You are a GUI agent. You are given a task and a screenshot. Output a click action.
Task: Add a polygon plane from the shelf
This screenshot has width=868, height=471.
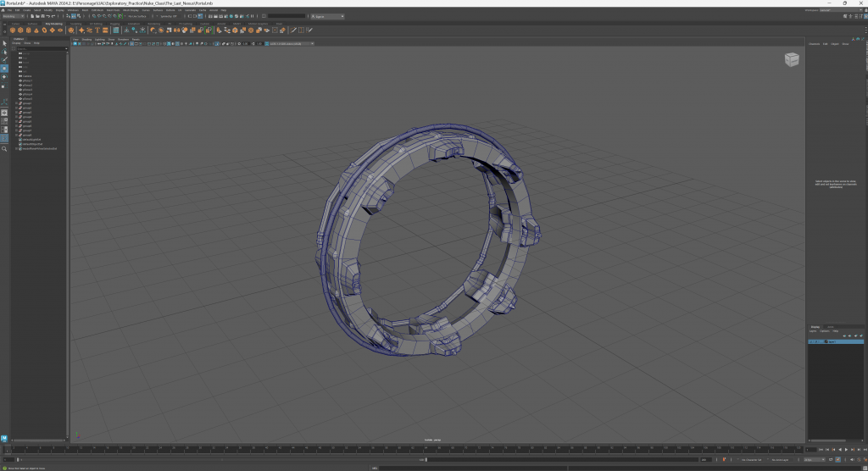click(x=52, y=30)
